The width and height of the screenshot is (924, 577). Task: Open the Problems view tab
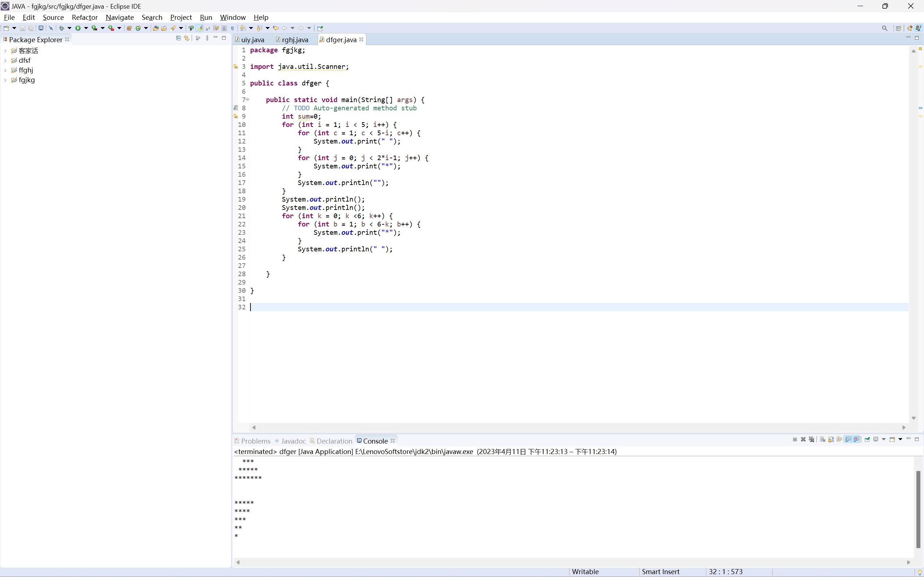(256, 441)
